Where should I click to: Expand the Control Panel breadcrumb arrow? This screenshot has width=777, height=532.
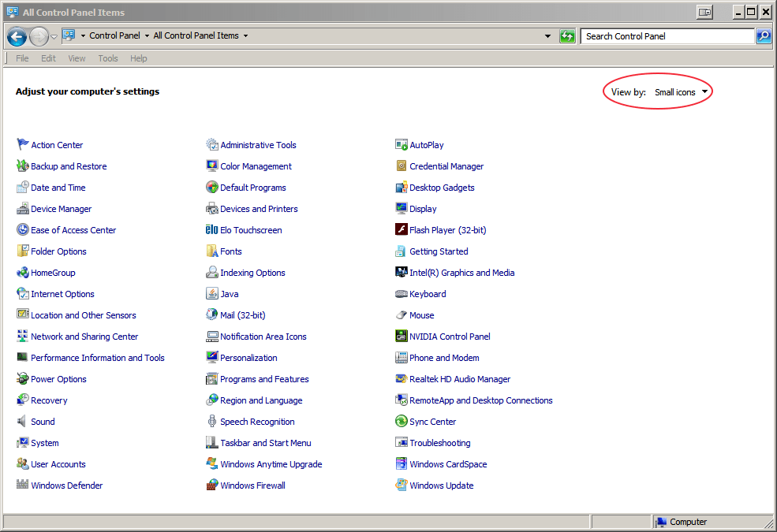[147, 35]
